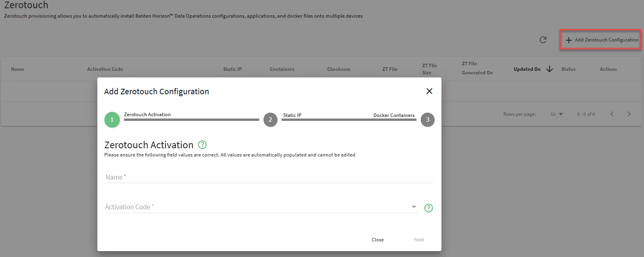Click the Static IP column header
The height and width of the screenshot is (257, 644).
pos(232,69)
